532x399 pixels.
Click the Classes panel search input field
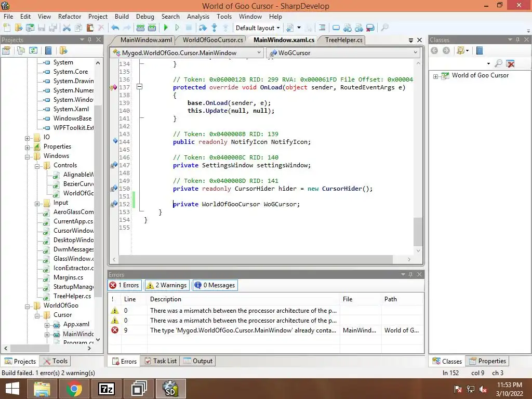pyautogui.click(x=457, y=63)
